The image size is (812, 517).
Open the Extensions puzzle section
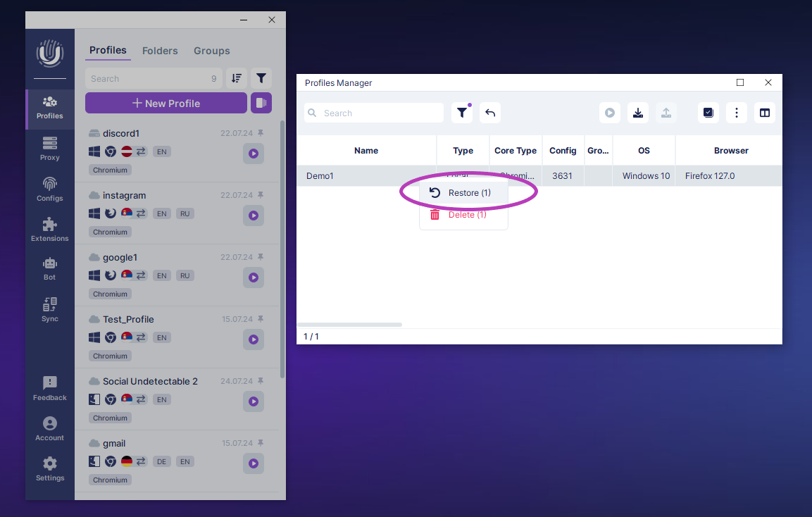[x=49, y=229]
